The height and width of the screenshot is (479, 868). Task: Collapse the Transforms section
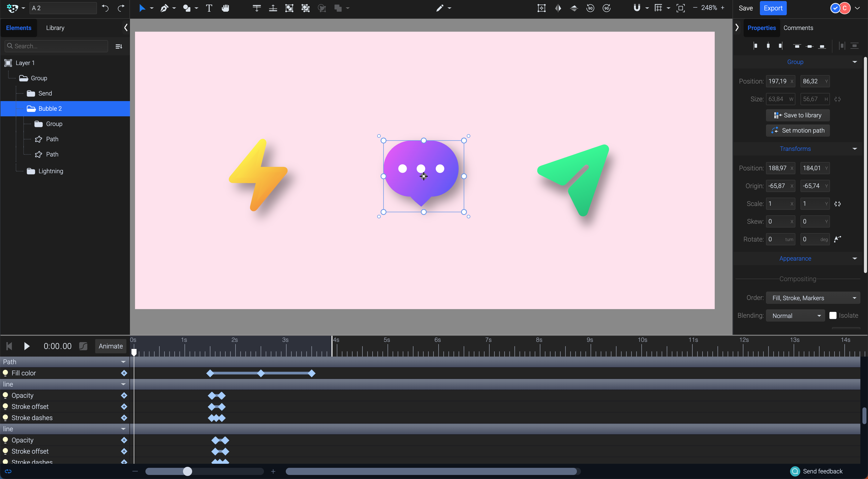coord(855,149)
